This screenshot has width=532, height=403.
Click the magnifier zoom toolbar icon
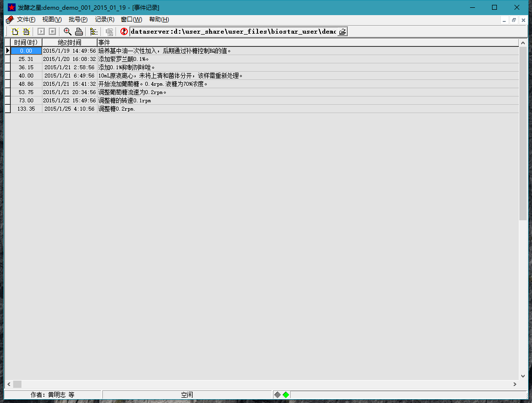tap(67, 32)
